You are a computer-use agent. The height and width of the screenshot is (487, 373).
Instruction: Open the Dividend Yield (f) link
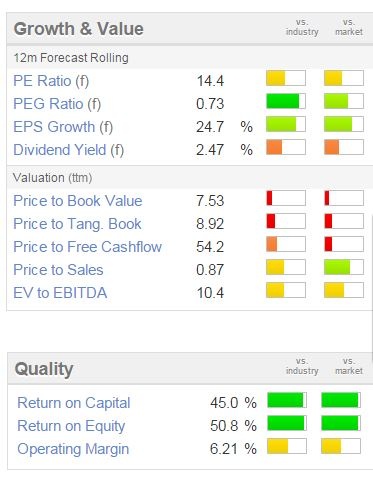tap(69, 150)
